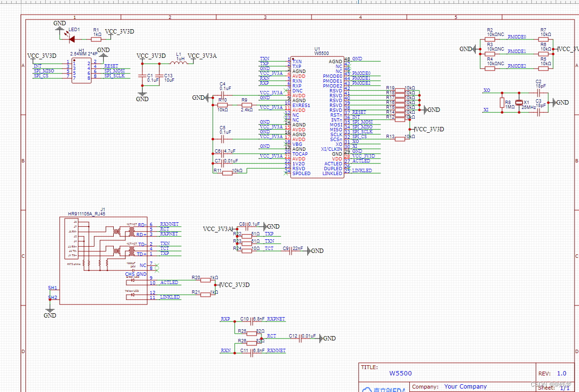Click the XI/CLKIN pin label on U1

pyautogui.click(x=332, y=149)
